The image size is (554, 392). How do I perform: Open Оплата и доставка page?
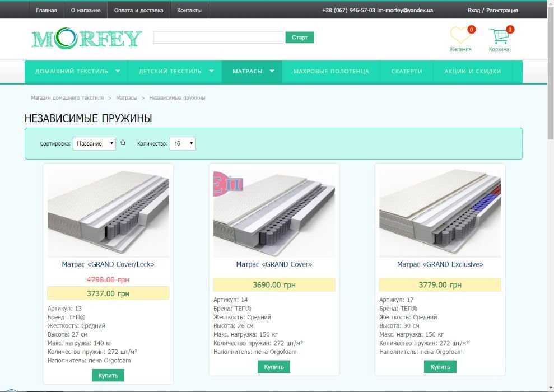(138, 10)
